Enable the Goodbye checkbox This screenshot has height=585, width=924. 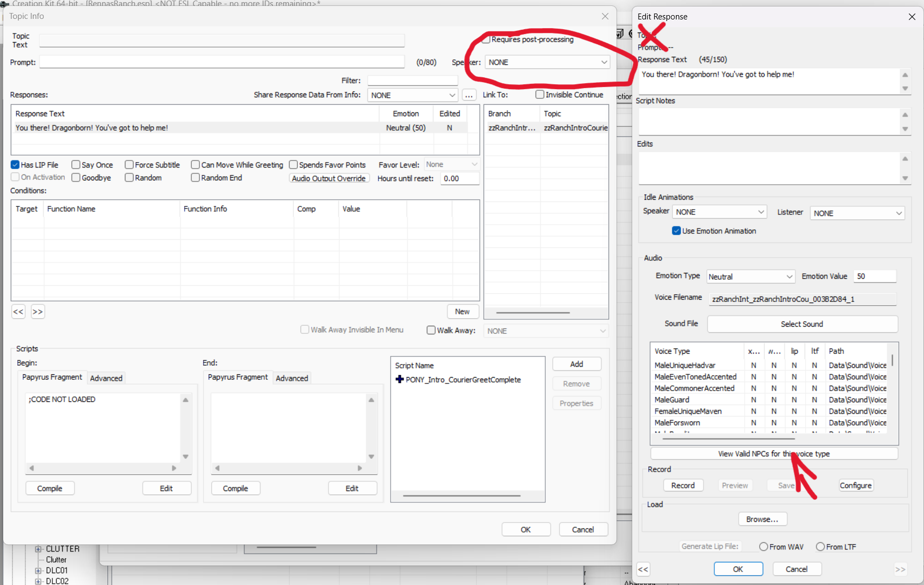(x=76, y=177)
